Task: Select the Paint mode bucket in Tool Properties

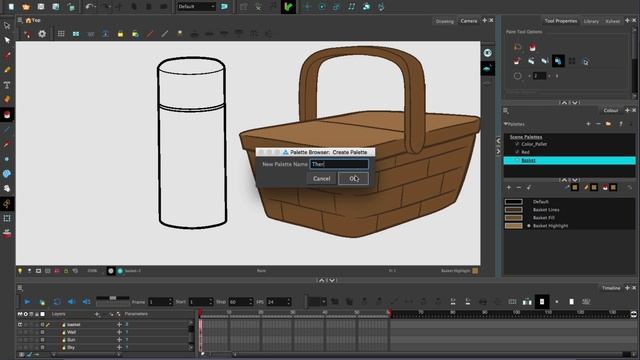Action: 532,47
